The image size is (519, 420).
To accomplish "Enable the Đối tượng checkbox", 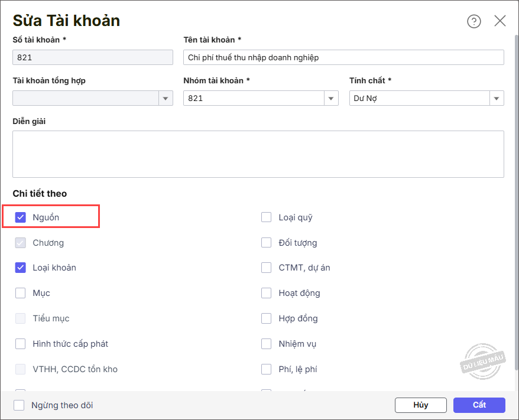I will [267, 243].
